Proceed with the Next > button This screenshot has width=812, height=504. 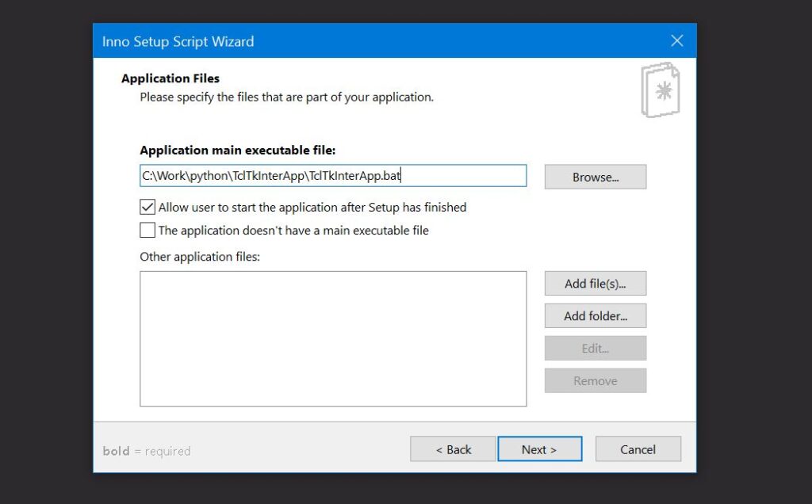(539, 449)
